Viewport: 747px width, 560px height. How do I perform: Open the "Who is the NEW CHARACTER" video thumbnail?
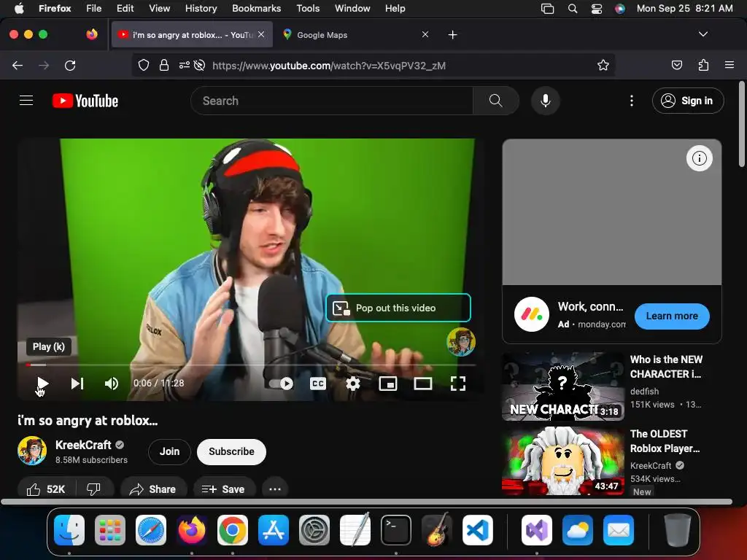point(563,386)
